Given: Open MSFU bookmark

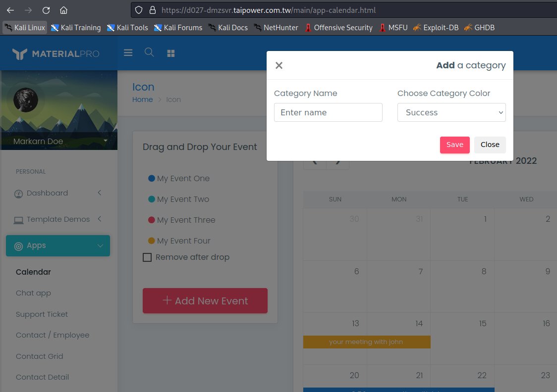Looking at the screenshot, I should pyautogui.click(x=393, y=28).
